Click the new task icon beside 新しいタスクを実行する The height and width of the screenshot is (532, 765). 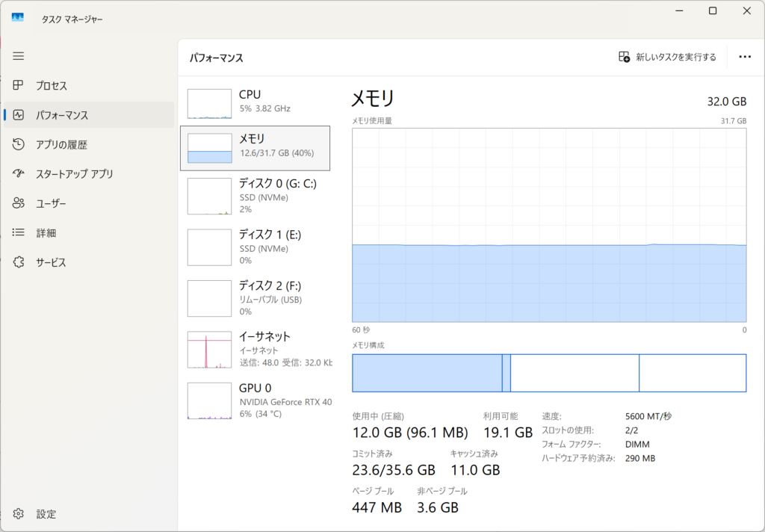tap(624, 57)
